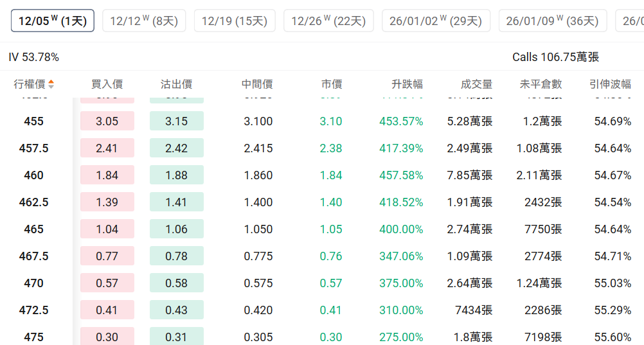Open the 12/19 (15天) expiry tab
644x345 pixels.
click(x=235, y=21)
